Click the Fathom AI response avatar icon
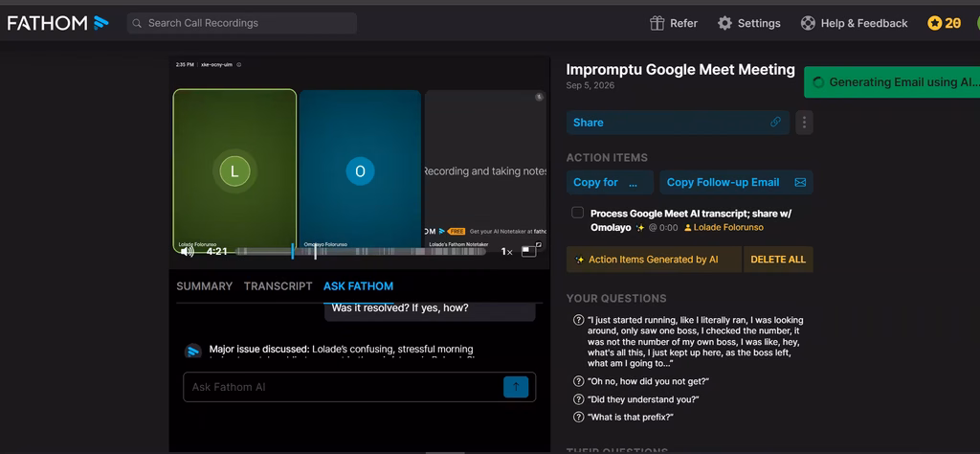The image size is (980, 454). pos(193,351)
